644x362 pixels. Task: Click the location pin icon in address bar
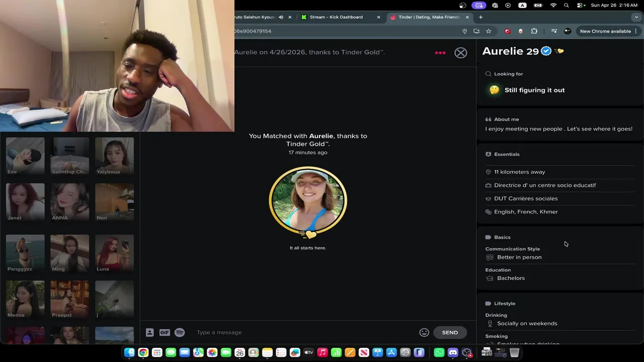pos(464,31)
